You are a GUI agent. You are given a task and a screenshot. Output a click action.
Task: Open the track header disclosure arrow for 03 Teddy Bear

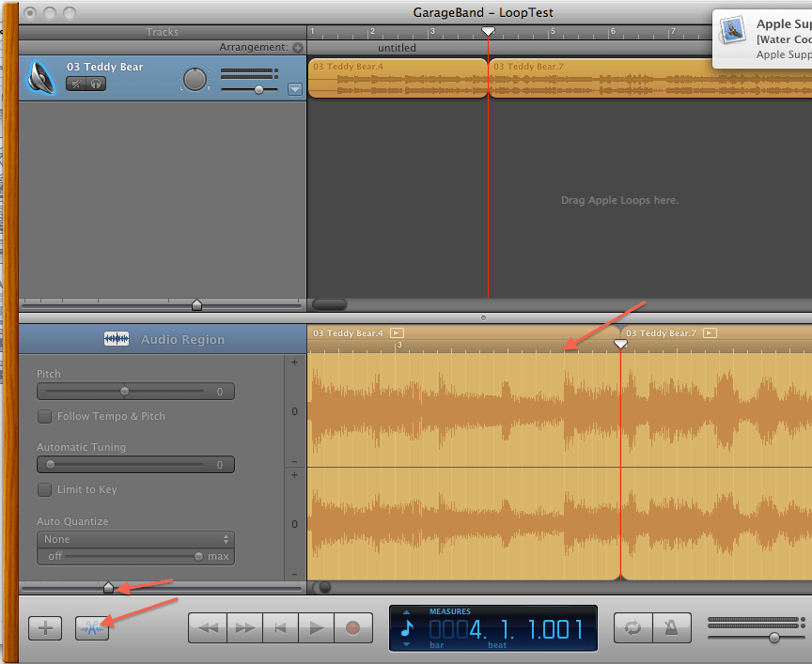tap(294, 89)
